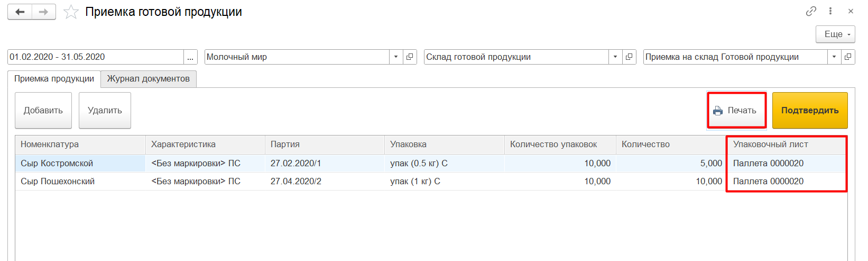Open the Еще menu
Viewport: 868px width, 261px height.
[835, 34]
